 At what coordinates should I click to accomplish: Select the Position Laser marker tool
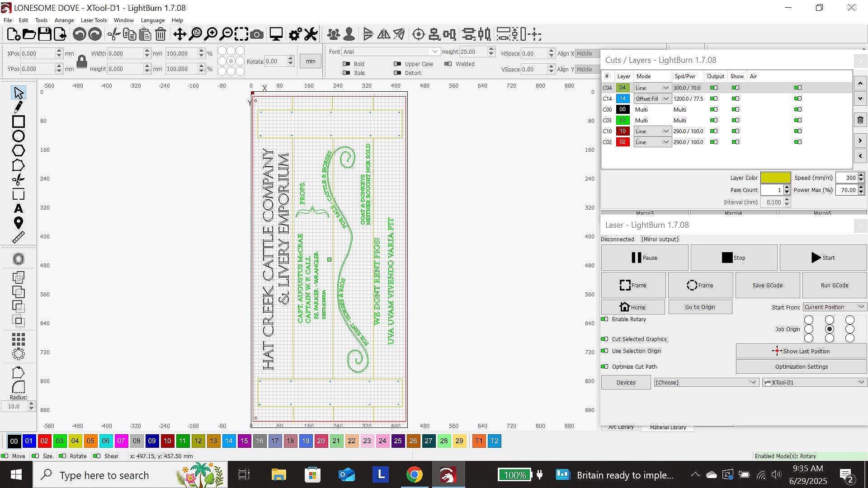tap(19, 223)
